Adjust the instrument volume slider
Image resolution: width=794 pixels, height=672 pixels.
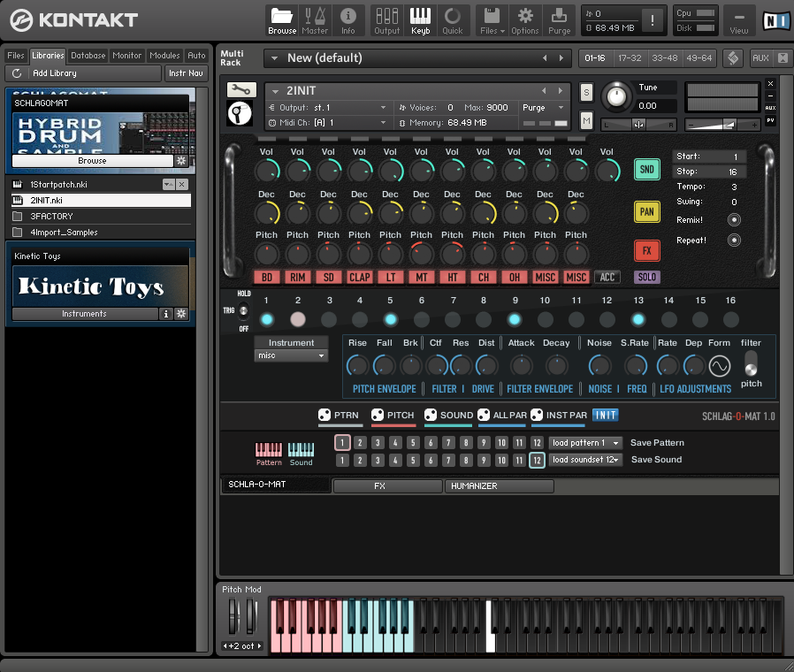pos(722,125)
